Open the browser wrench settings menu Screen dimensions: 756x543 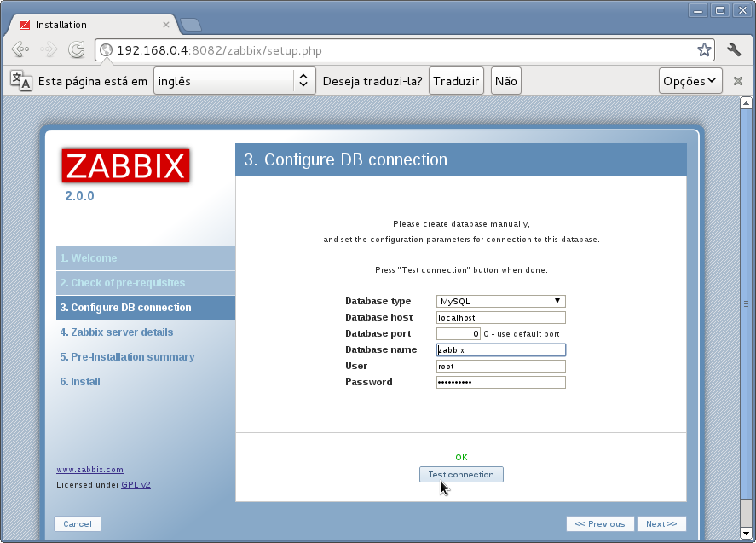734,49
